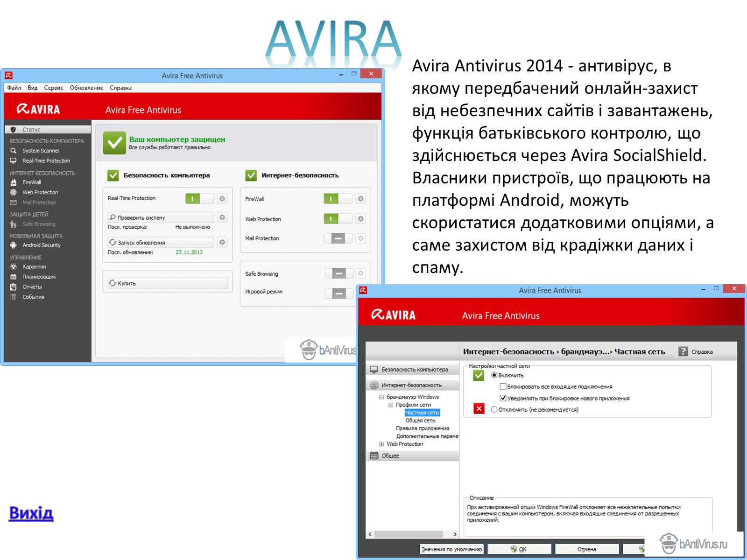
Task: Select Частная сеть in settings tree
Action: 422,413
